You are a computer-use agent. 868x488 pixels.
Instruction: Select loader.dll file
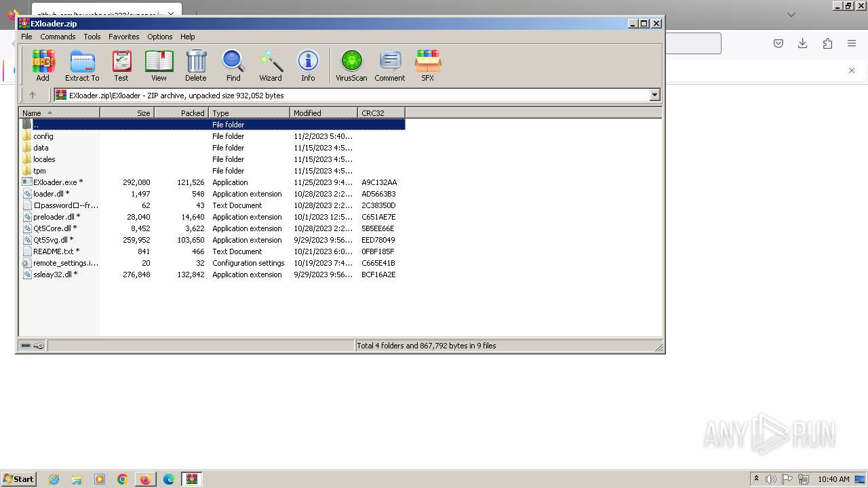(212, 194)
